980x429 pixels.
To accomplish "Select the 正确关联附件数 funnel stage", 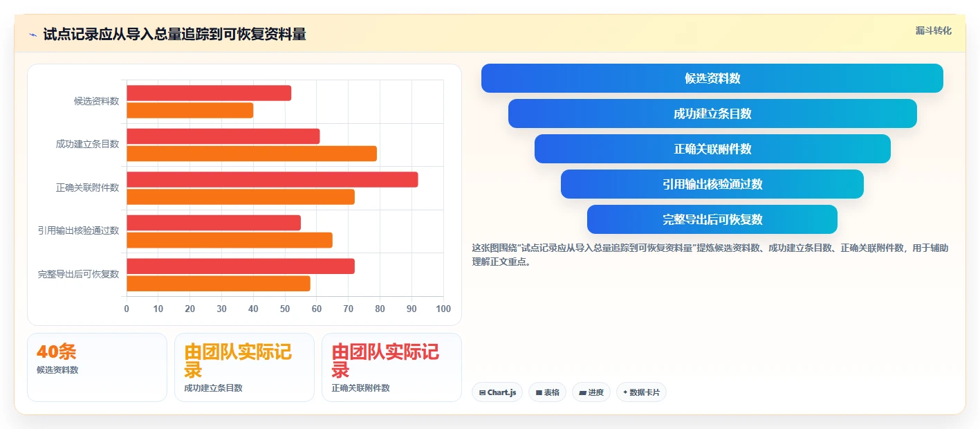I will (712, 149).
